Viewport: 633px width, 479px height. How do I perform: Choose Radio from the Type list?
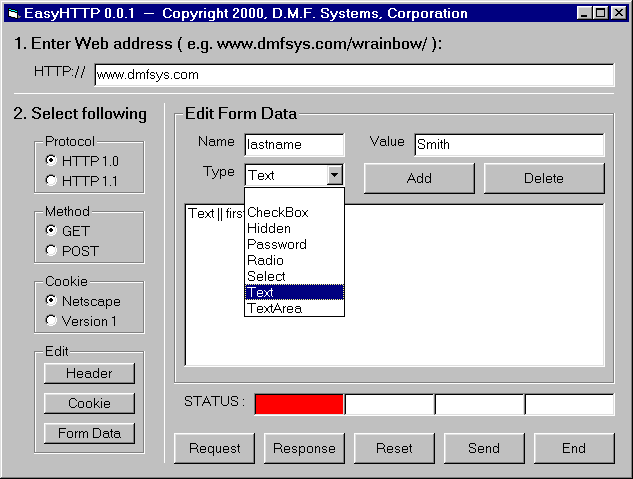294,260
